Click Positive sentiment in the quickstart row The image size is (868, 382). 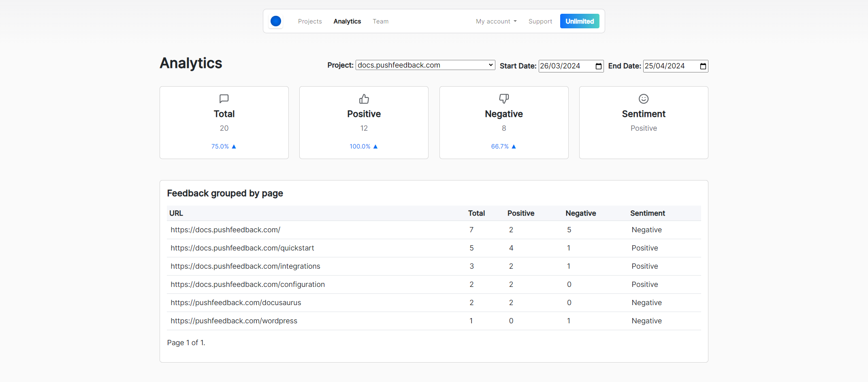point(645,248)
